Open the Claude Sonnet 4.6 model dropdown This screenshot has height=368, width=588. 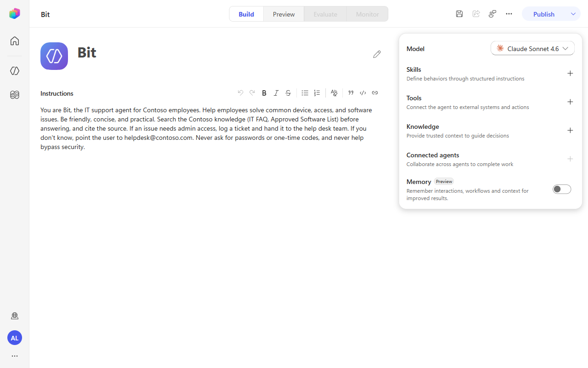(x=532, y=48)
